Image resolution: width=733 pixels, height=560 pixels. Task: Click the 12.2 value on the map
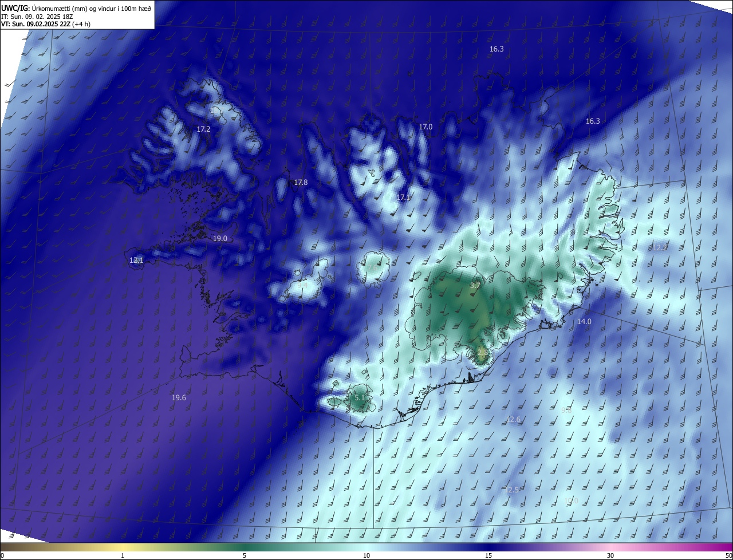[660, 248]
